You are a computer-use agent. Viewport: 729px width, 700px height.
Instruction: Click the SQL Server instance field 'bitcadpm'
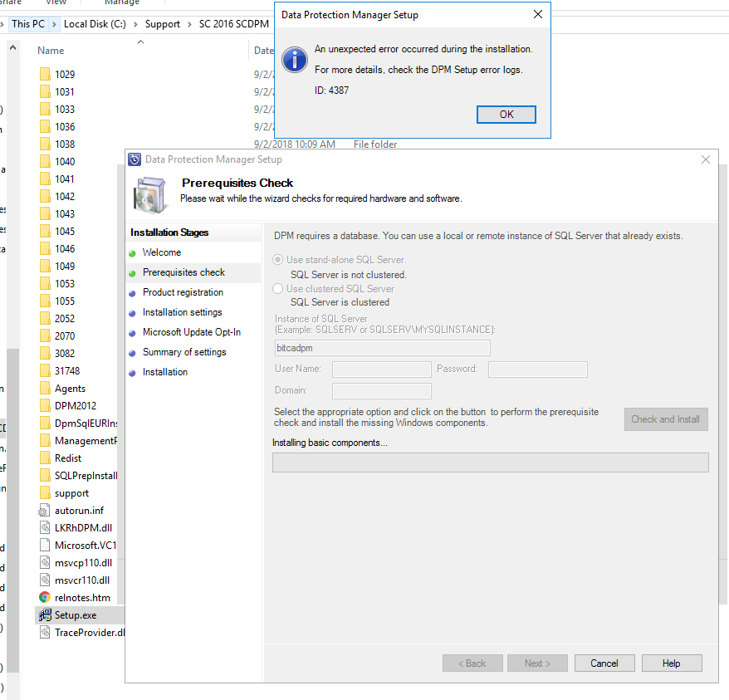click(x=382, y=348)
